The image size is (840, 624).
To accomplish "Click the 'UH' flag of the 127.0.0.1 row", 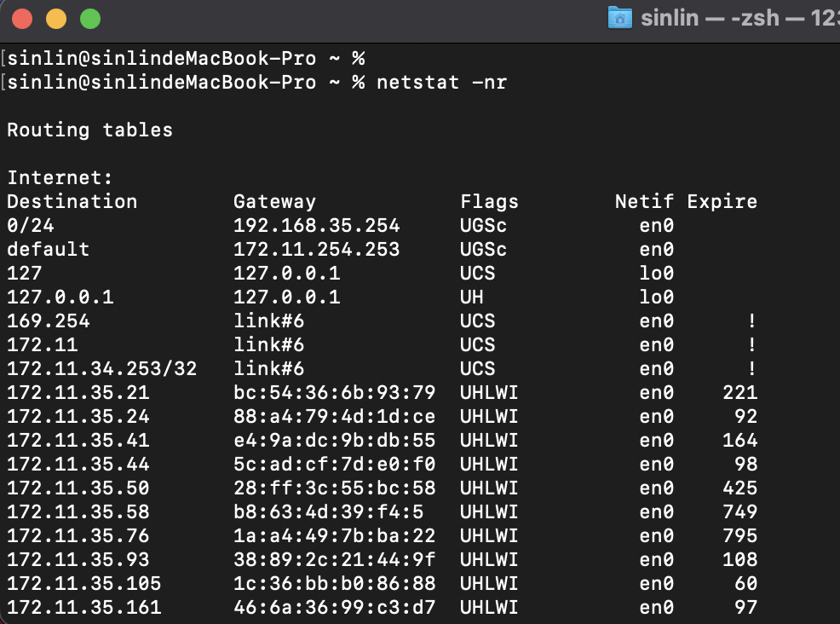I will click(x=472, y=297).
